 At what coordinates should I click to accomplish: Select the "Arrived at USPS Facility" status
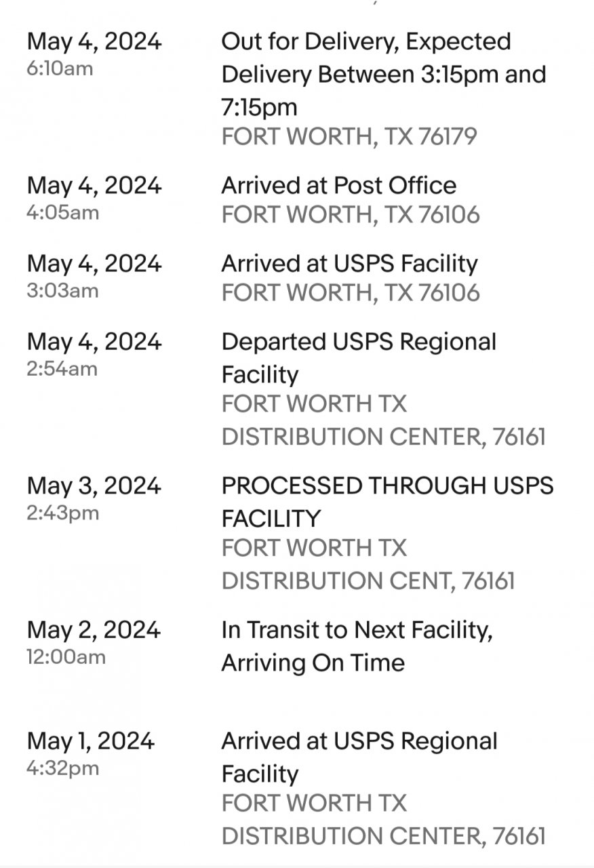click(349, 263)
